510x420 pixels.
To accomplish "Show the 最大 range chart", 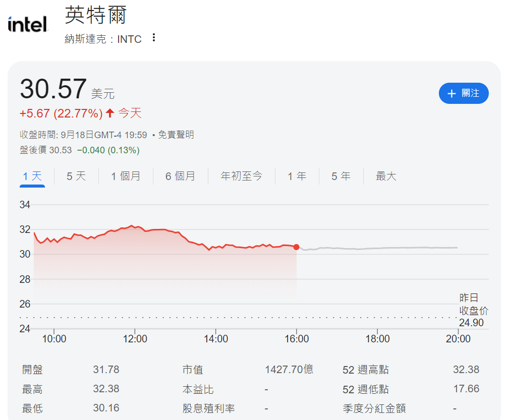I will [x=386, y=176].
